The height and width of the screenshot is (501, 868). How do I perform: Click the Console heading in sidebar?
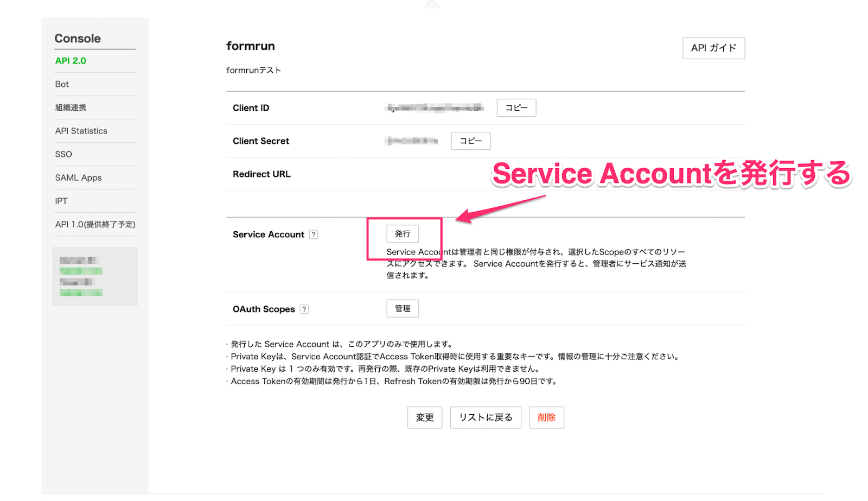78,39
